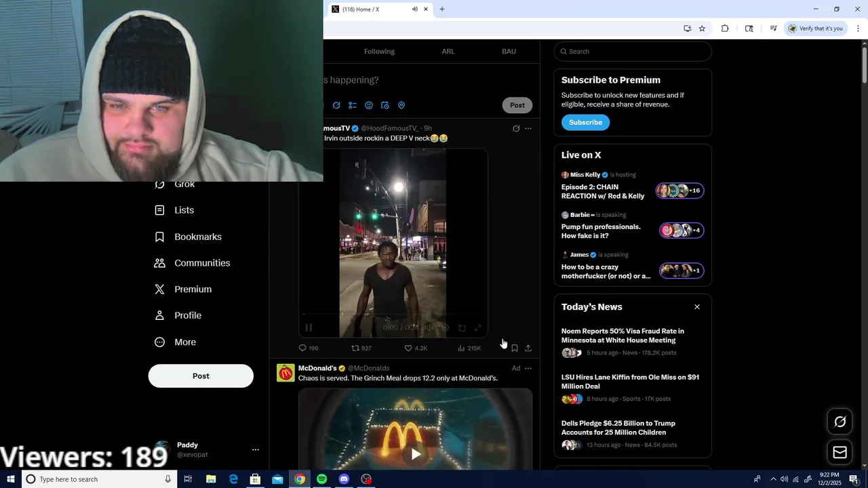Expand the video to fullscreen
Image resolution: width=868 pixels, height=488 pixels.
pos(478,327)
